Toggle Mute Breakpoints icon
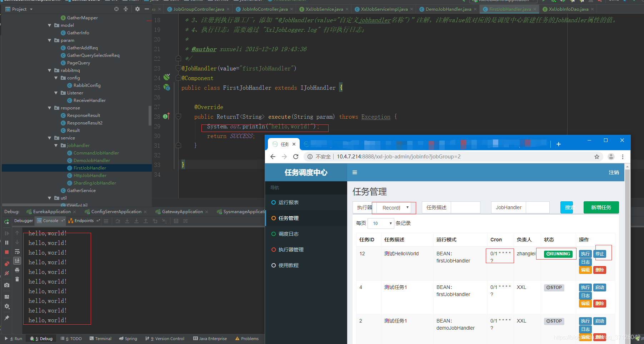The image size is (644, 344). pos(6,273)
